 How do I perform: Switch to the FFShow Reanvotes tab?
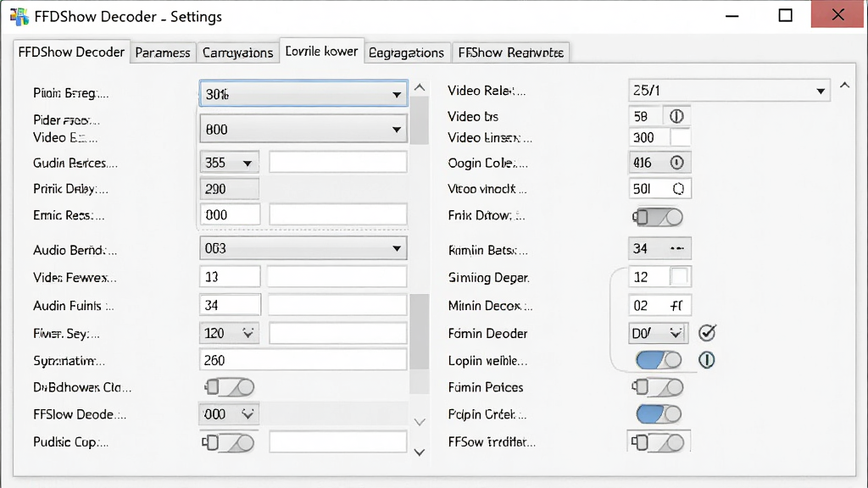511,53
